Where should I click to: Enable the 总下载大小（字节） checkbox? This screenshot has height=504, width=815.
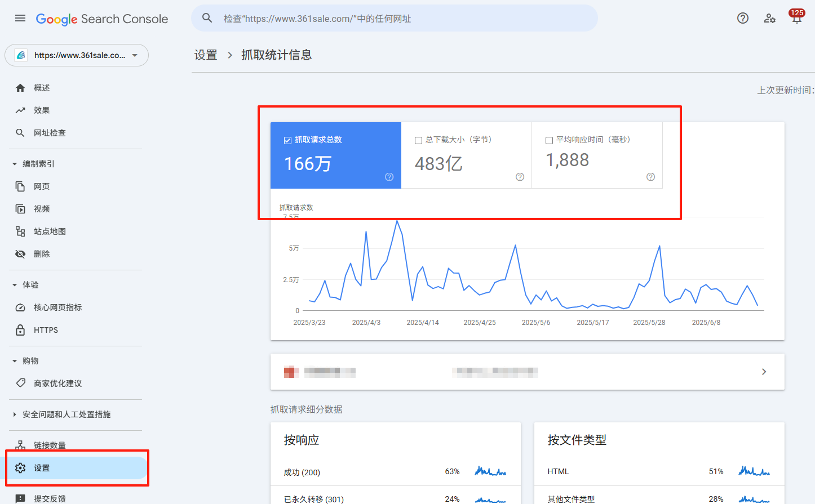click(418, 140)
